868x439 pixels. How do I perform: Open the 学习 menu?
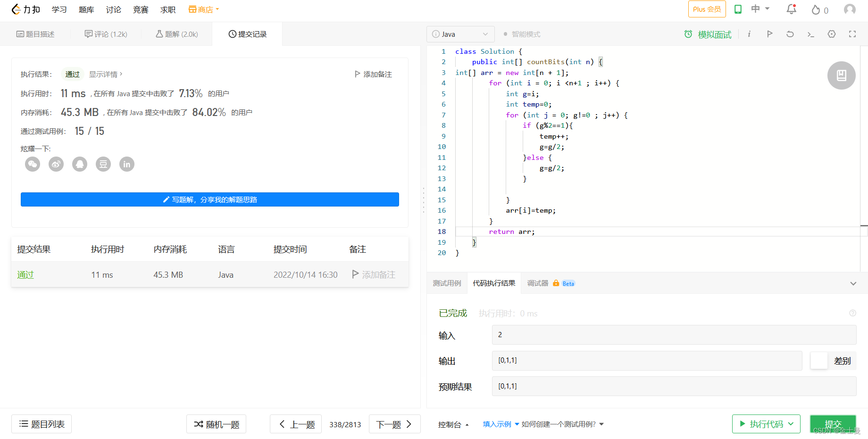[x=59, y=9]
